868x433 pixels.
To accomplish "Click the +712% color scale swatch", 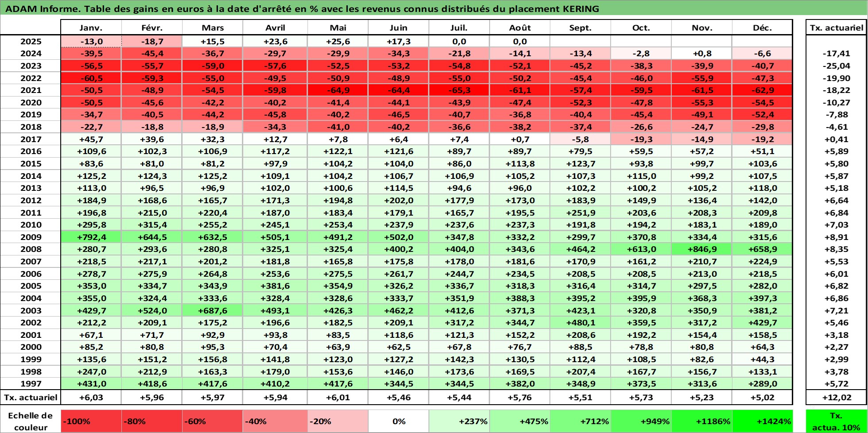I will [580, 421].
